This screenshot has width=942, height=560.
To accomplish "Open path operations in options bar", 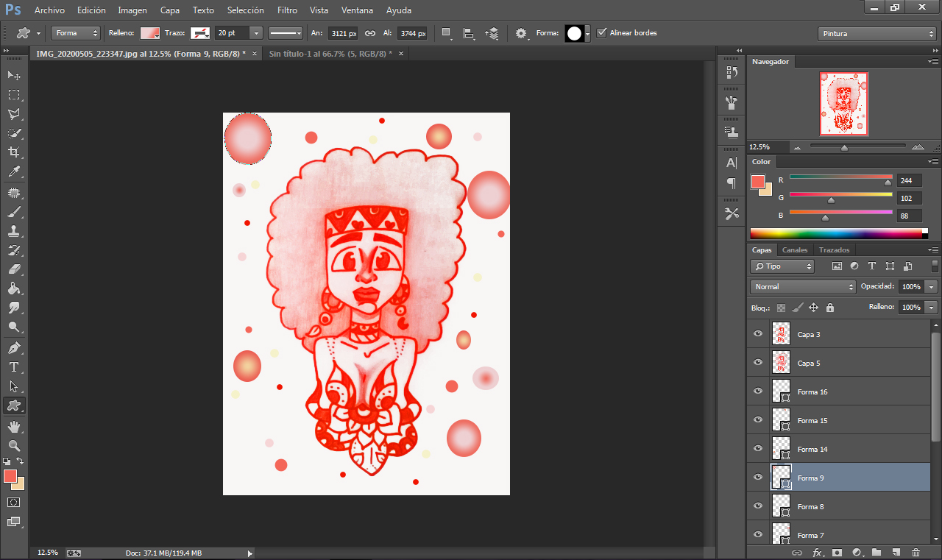I will [446, 33].
